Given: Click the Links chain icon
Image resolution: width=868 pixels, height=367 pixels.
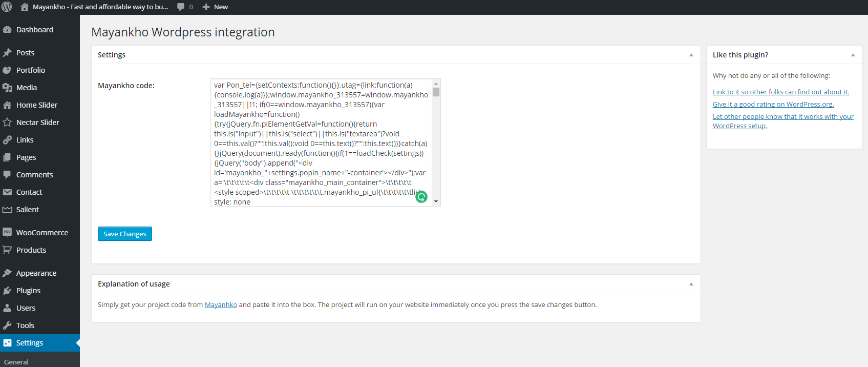Looking at the screenshot, I should (x=7, y=140).
